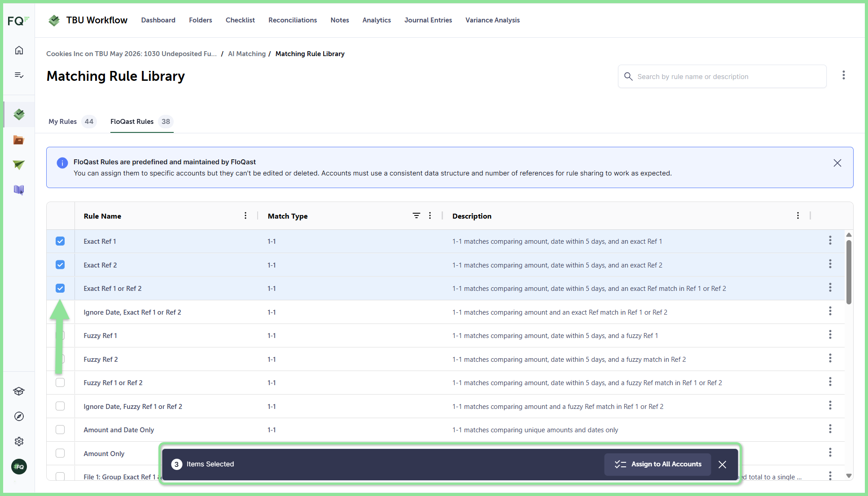The image size is (868, 496).
Task: Switch to the My Rules tab
Action: [x=72, y=122]
